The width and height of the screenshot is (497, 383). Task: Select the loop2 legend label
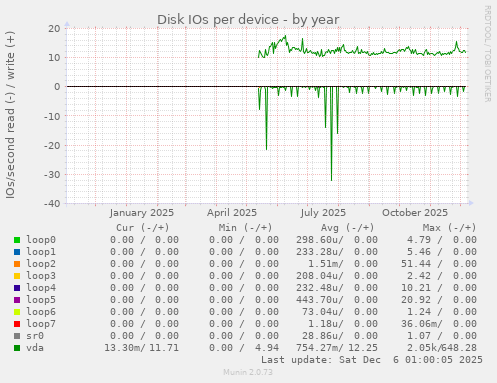click(41, 264)
